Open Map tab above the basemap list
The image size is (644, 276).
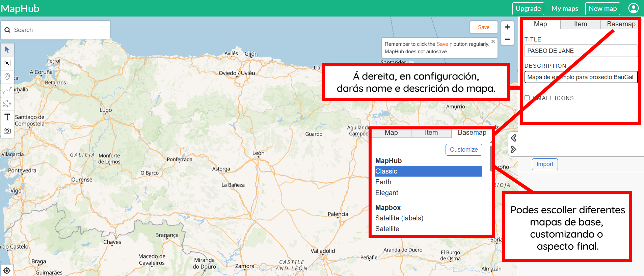pyautogui.click(x=391, y=132)
